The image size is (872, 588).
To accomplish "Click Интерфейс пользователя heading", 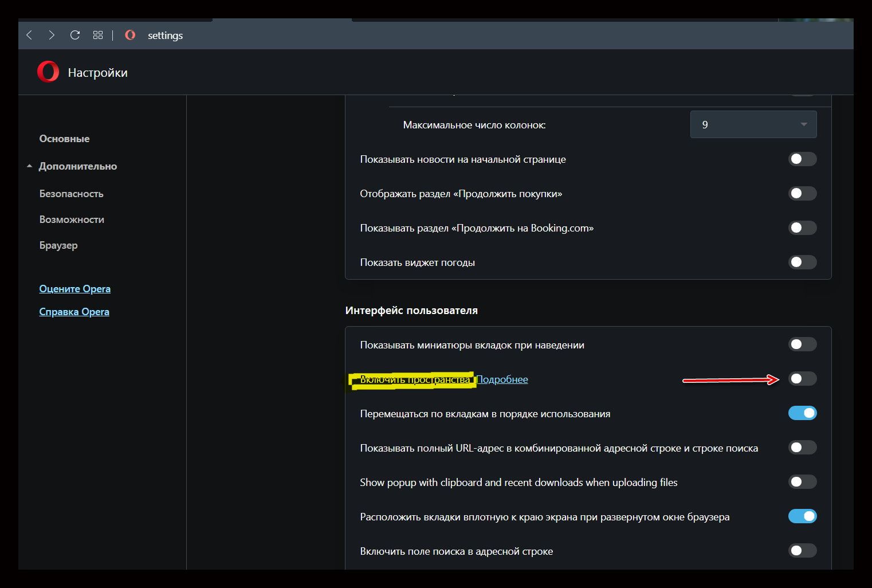I will click(x=411, y=311).
